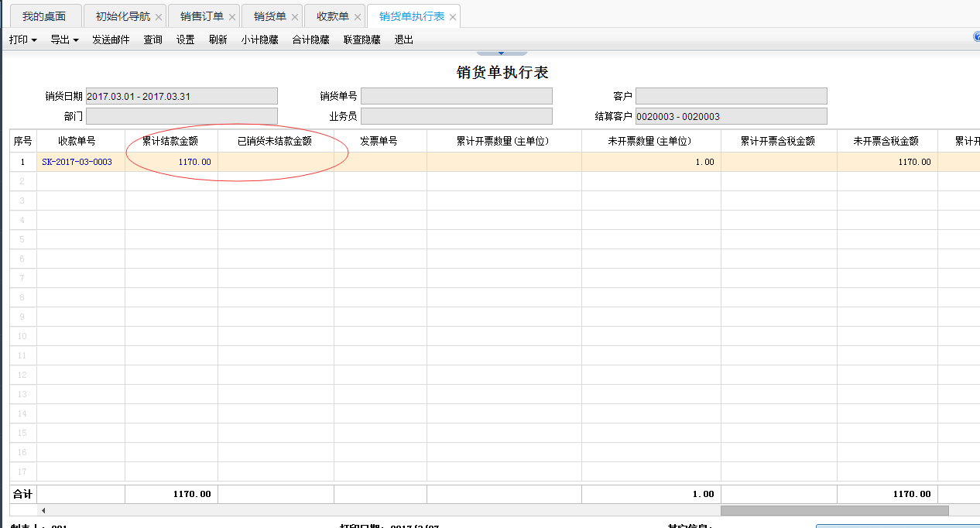Click the 查询 toolbar button
Screen dimensions: 980x528
[152, 39]
